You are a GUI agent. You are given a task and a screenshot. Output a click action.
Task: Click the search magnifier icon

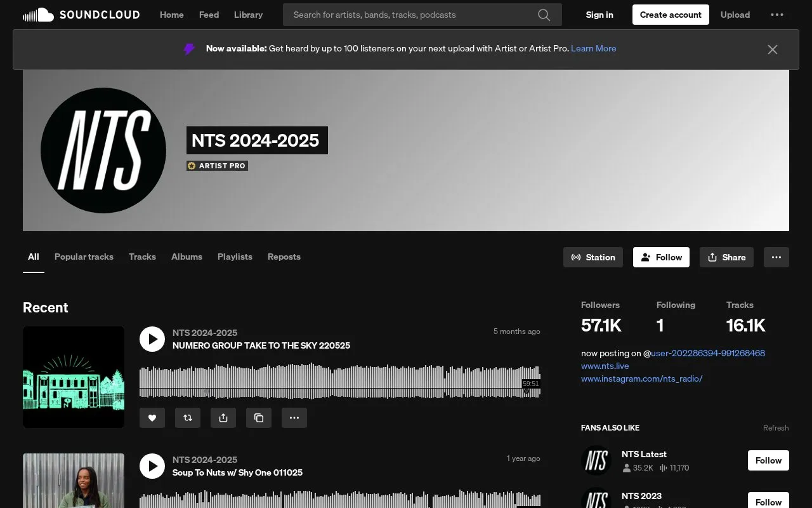pyautogui.click(x=544, y=15)
